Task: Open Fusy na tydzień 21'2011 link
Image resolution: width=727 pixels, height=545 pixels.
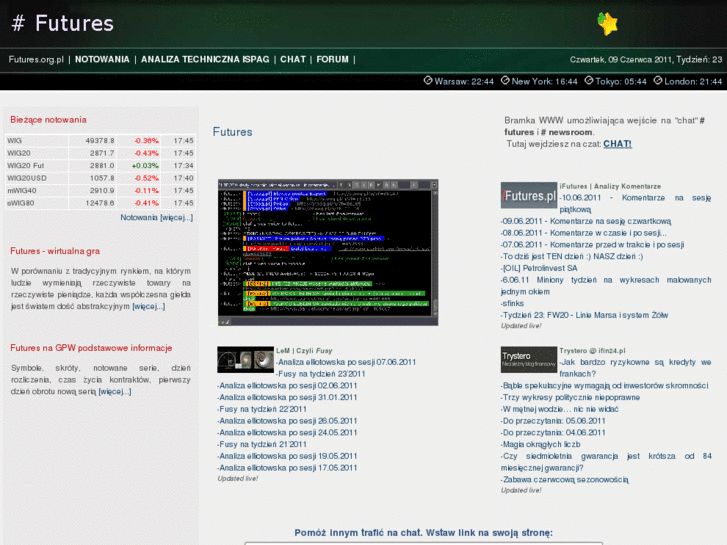Action: tap(262, 444)
